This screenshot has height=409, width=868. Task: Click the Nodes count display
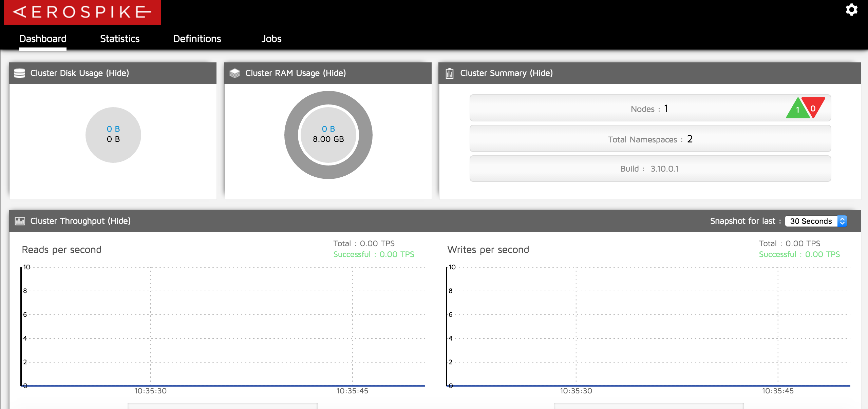click(x=649, y=109)
